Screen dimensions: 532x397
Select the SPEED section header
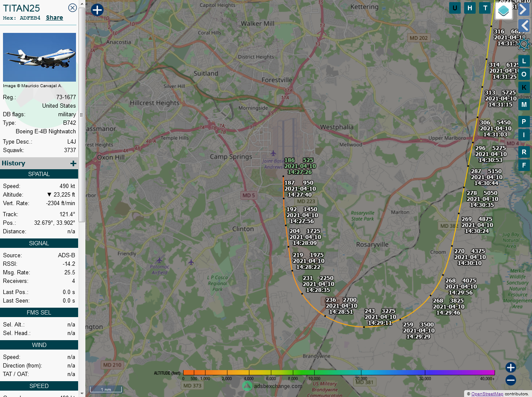coord(39,386)
